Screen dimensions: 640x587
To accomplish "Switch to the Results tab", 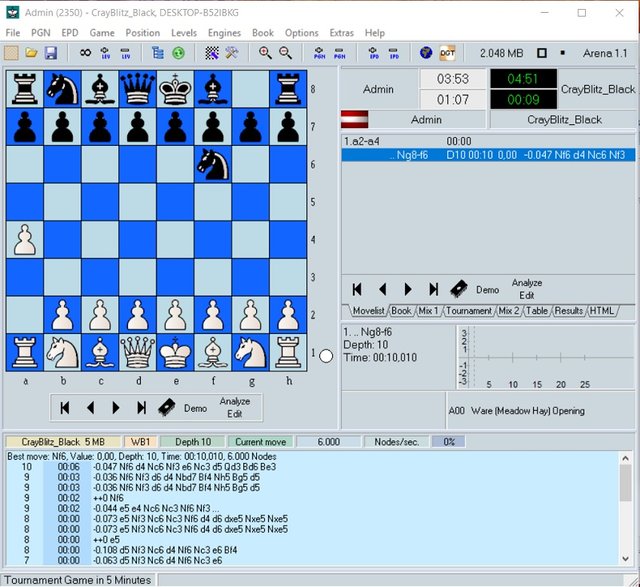I will pos(569,311).
